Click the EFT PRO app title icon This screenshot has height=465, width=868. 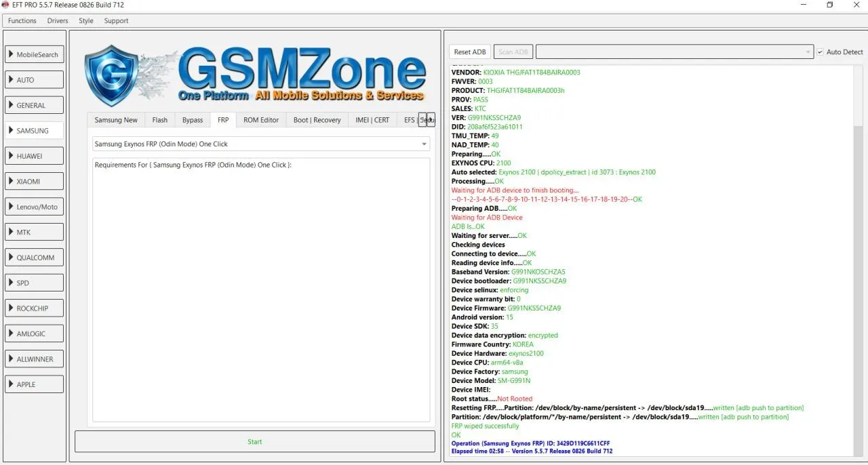tap(6, 5)
